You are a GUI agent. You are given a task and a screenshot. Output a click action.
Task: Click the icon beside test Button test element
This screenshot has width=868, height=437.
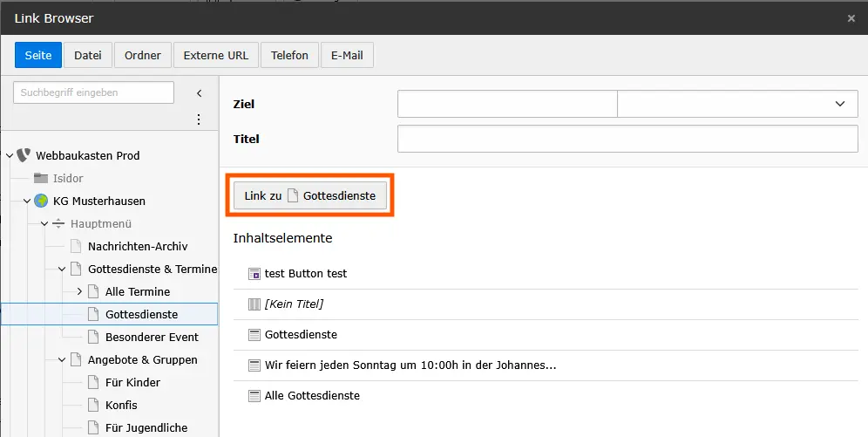pos(254,274)
